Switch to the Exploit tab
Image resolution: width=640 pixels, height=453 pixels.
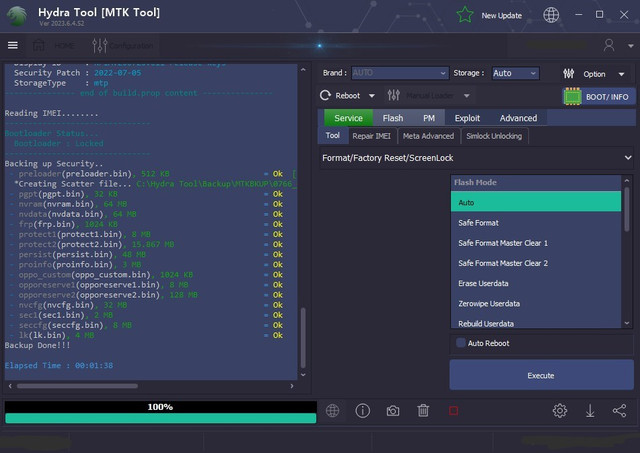[x=467, y=118]
